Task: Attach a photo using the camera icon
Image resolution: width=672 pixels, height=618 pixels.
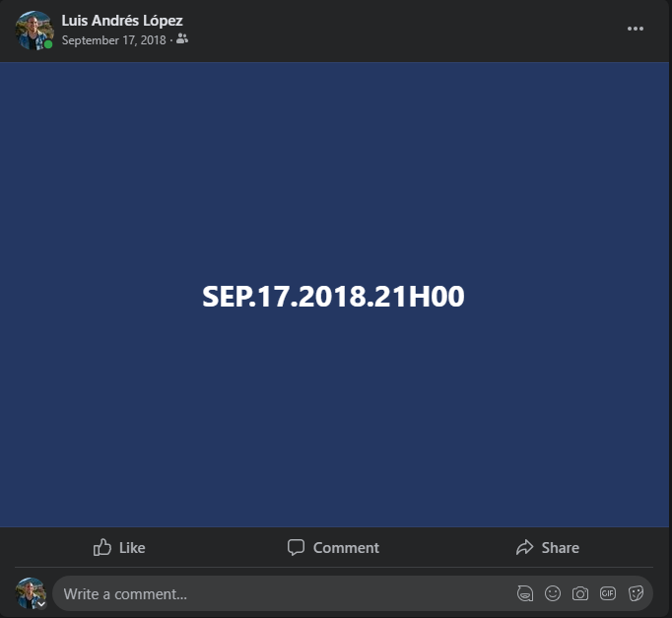Action: (x=579, y=593)
